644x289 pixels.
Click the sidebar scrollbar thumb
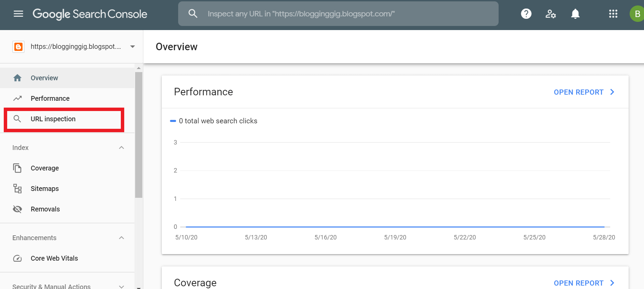pyautogui.click(x=139, y=135)
